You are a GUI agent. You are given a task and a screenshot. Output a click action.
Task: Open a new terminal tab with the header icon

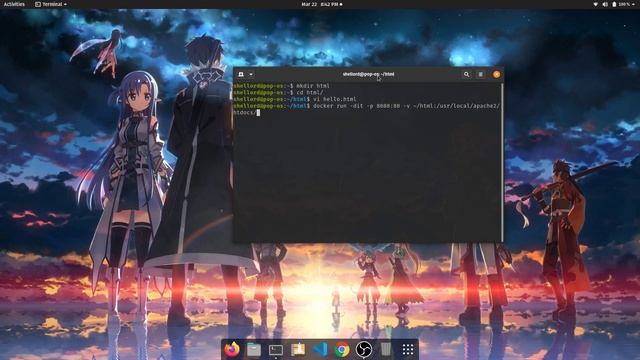241,74
